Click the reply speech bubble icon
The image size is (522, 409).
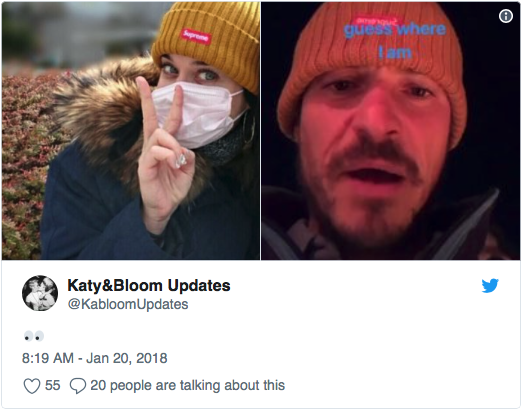coord(78,386)
